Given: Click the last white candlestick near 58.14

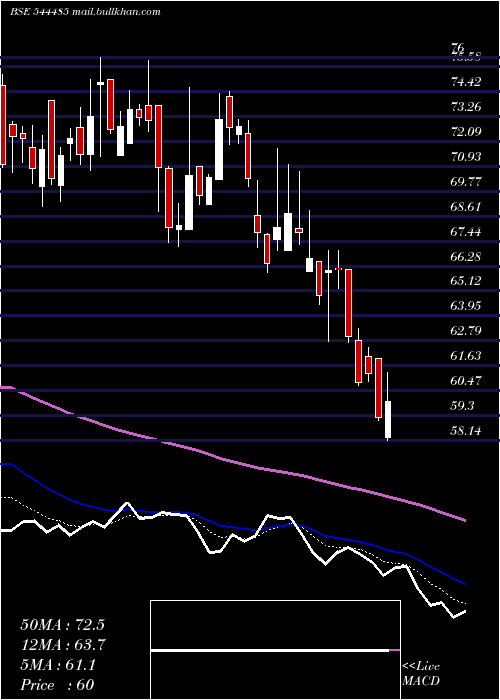Looking at the screenshot, I should pyautogui.click(x=388, y=419).
